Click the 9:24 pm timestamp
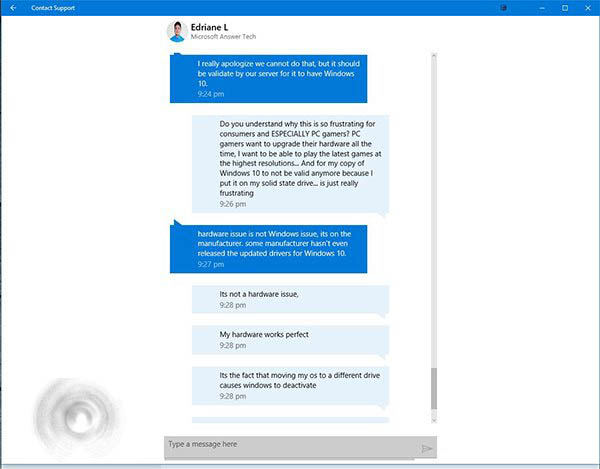This screenshot has width=600, height=469. pos(210,94)
